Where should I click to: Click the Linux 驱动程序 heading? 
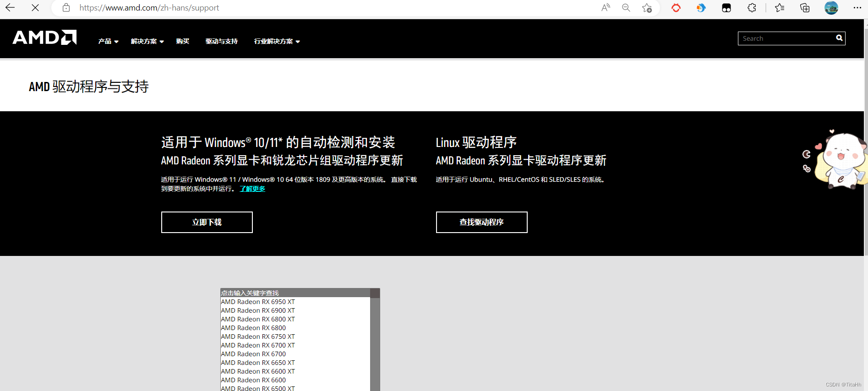[x=476, y=142]
